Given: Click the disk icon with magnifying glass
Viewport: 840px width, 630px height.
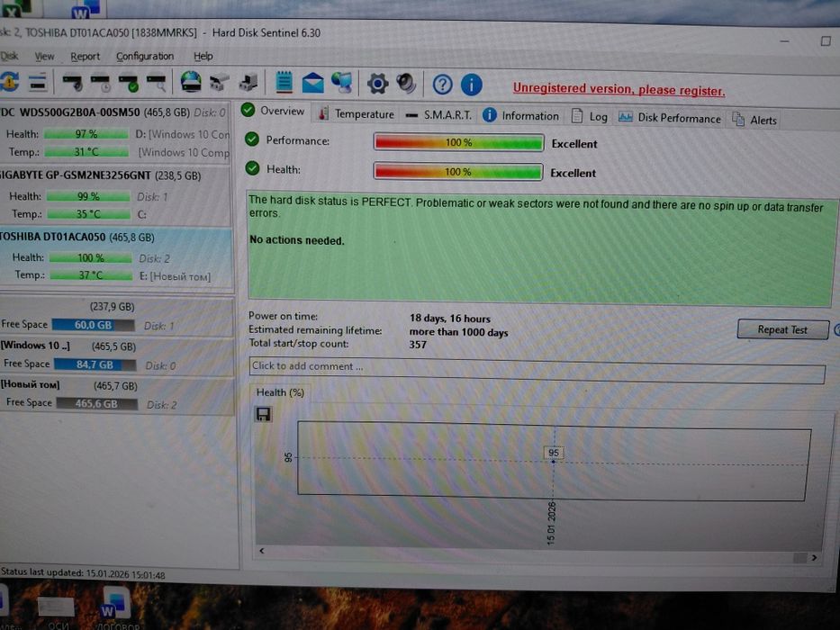Looking at the screenshot, I should click(157, 83).
